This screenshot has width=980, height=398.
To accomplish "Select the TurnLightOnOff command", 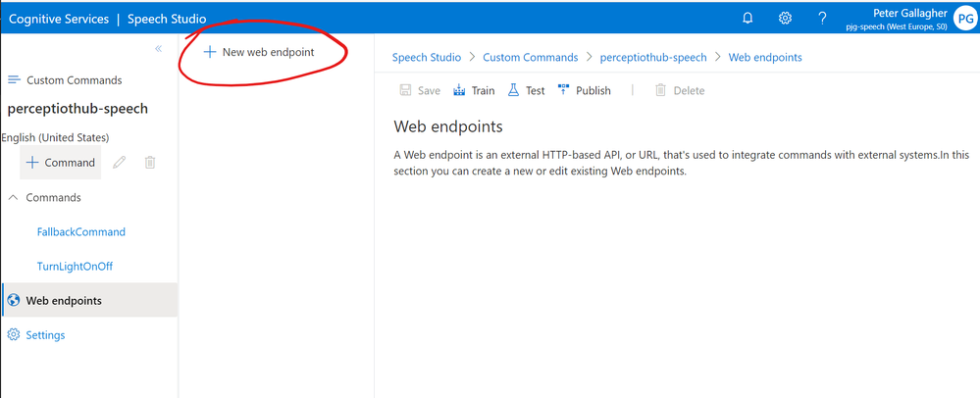I will 75,267.
